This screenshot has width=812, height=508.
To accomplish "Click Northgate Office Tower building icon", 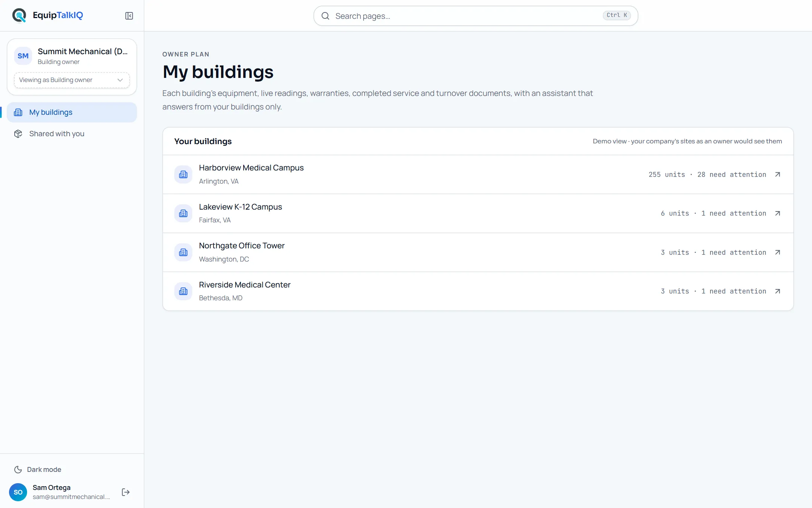I will (183, 252).
